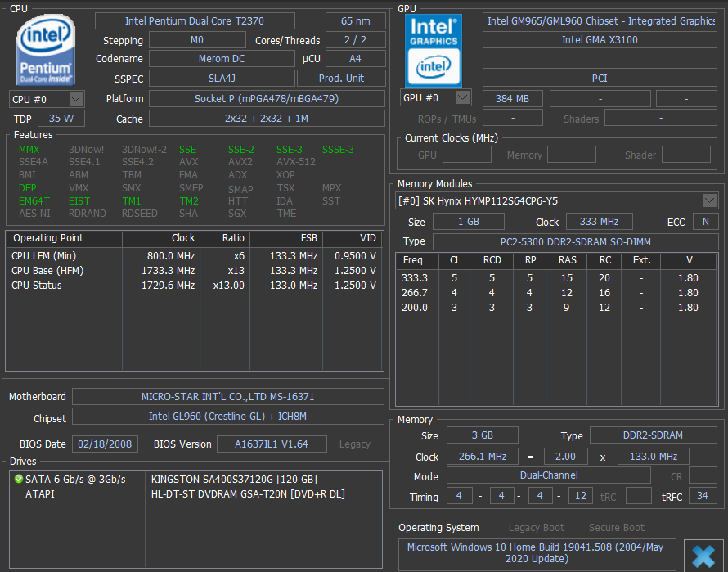Click the total memory Size 3 GB
728x572 pixels.
483,435
